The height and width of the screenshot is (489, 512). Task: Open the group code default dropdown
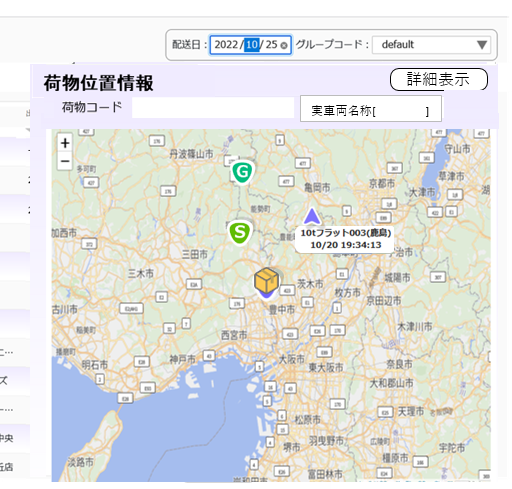(x=431, y=45)
